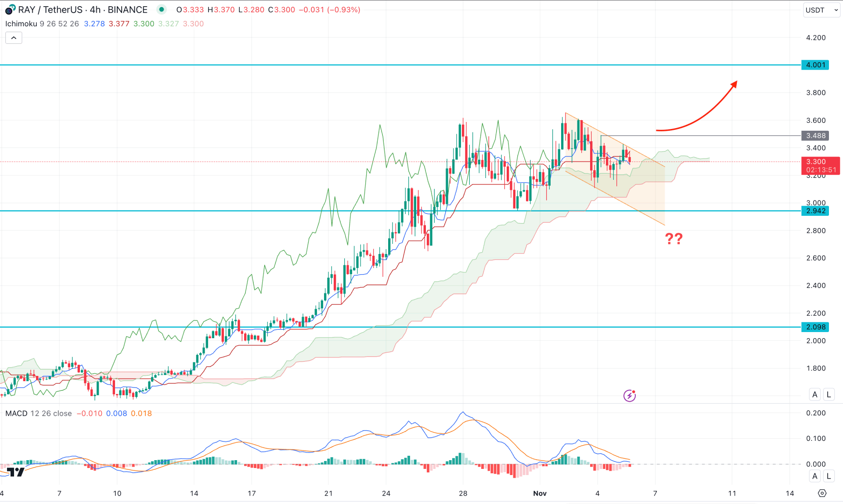Screen dimensions: 843x504
Task: Select the 2.098 horizontal line price label
Action: point(815,327)
